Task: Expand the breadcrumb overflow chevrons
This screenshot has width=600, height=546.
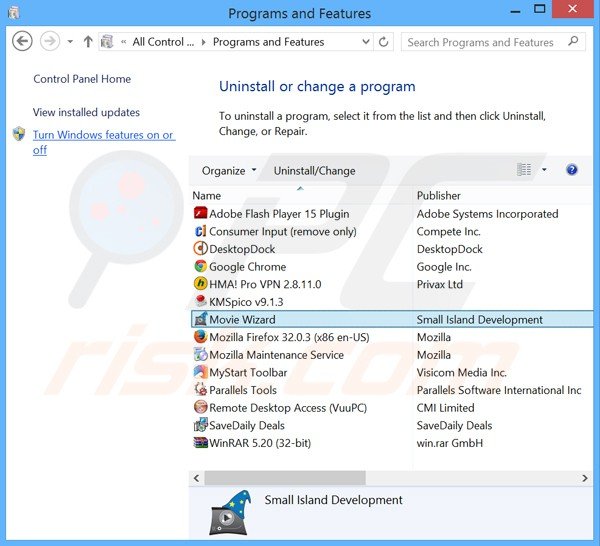Action: (123, 42)
